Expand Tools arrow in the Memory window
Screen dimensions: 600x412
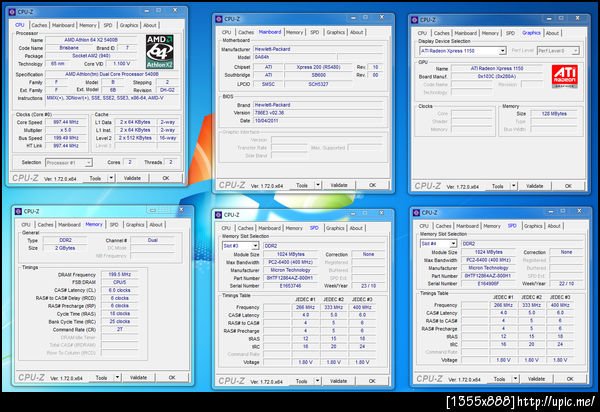point(117,378)
